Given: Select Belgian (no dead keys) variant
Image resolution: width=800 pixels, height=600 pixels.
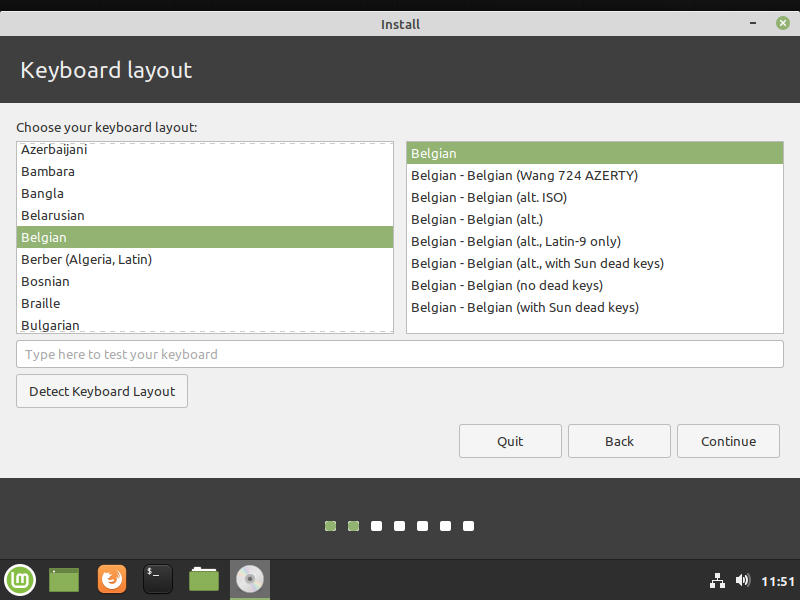Looking at the screenshot, I should pyautogui.click(x=595, y=285).
